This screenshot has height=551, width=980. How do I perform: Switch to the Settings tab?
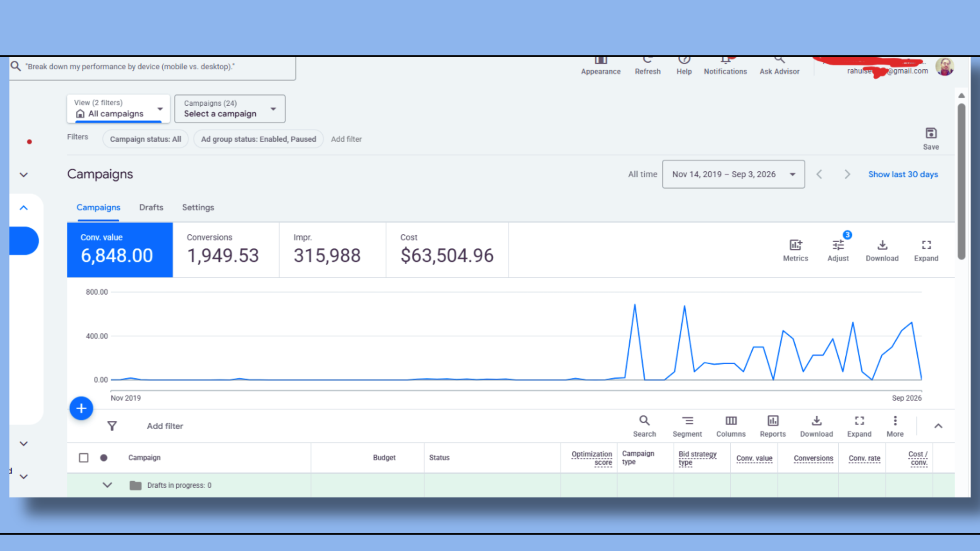click(198, 207)
